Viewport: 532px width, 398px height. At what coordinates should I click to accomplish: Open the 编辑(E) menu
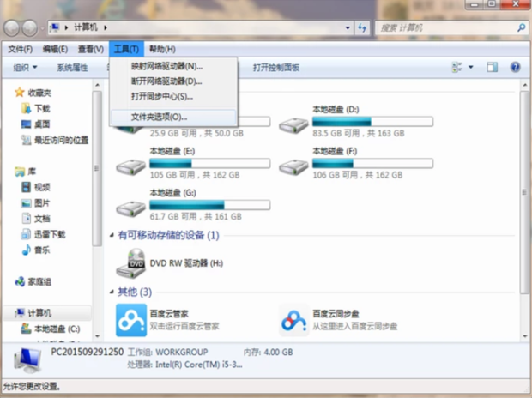click(55, 49)
